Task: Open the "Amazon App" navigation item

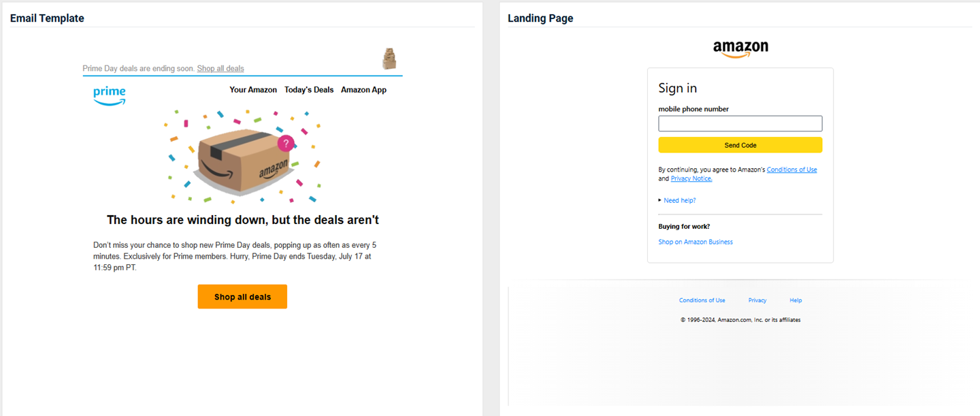Action: point(363,90)
